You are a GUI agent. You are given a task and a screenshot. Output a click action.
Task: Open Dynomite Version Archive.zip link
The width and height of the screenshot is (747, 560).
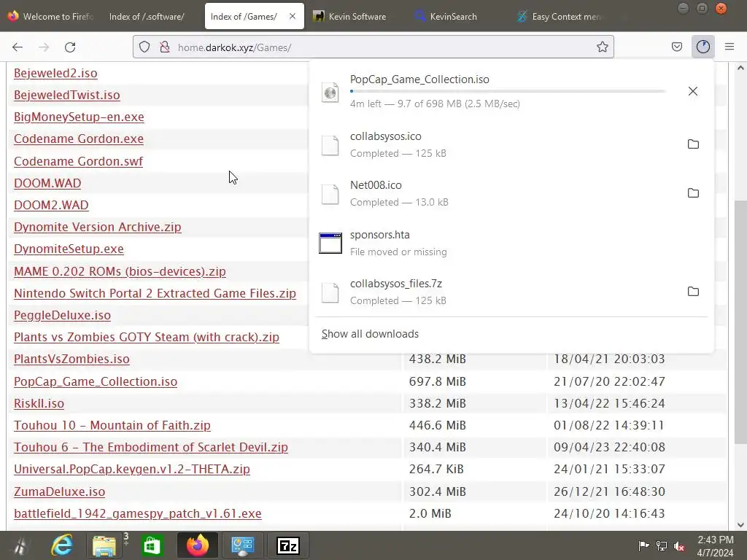point(98,227)
